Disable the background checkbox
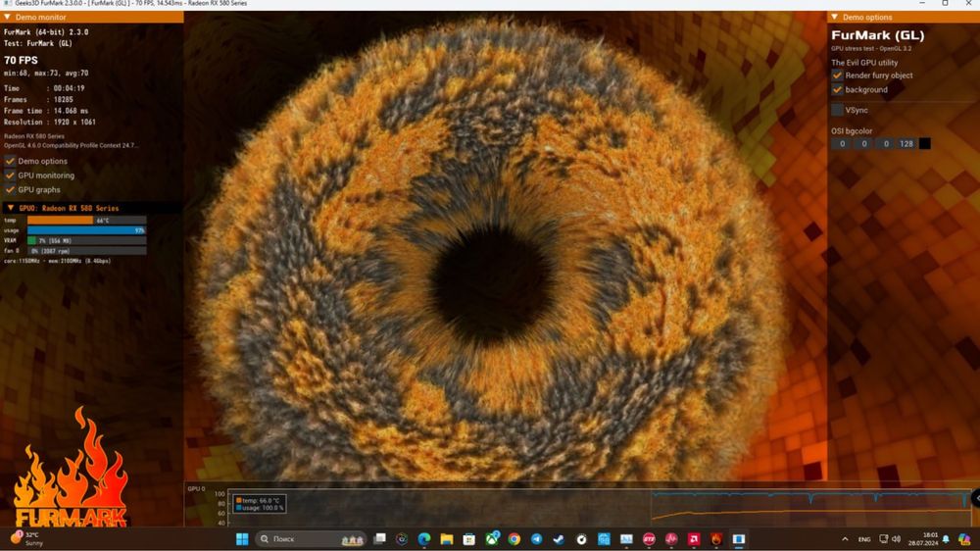Screen dimensions: 980x551 [837, 89]
